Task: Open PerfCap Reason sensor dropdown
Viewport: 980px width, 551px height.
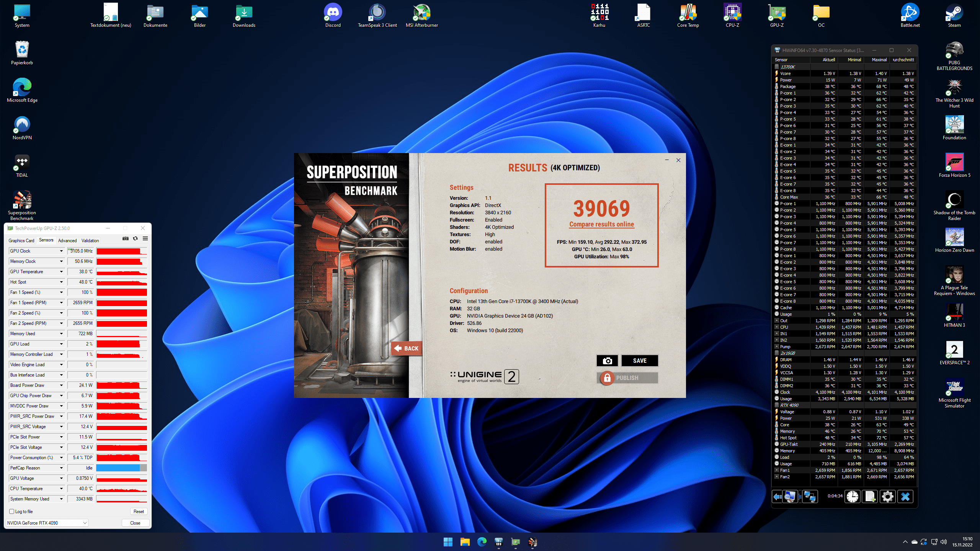Action: [61, 468]
